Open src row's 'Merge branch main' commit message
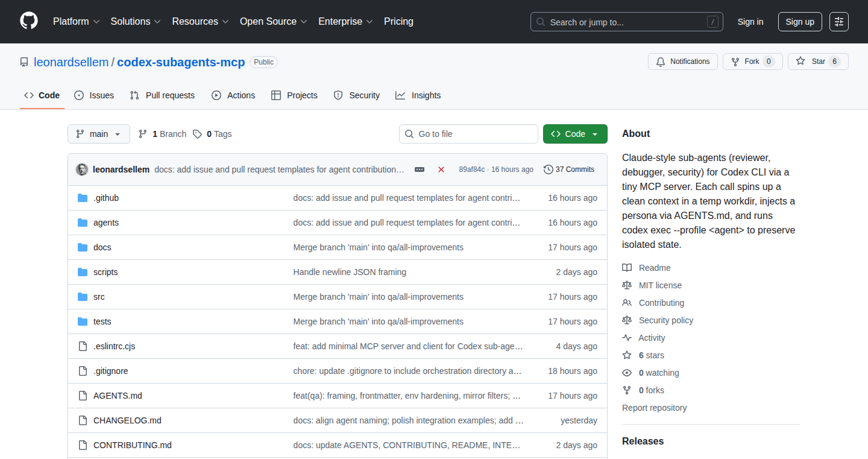868x459 pixels. point(379,297)
